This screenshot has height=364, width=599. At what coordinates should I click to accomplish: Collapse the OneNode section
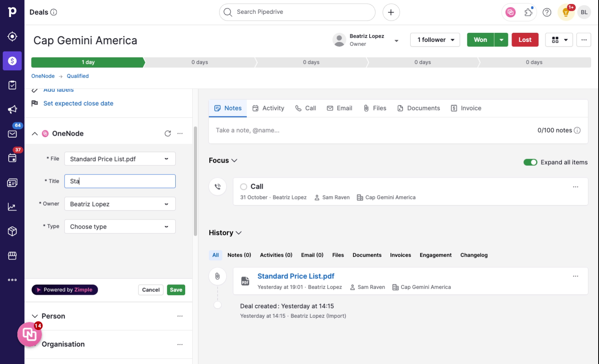35,134
